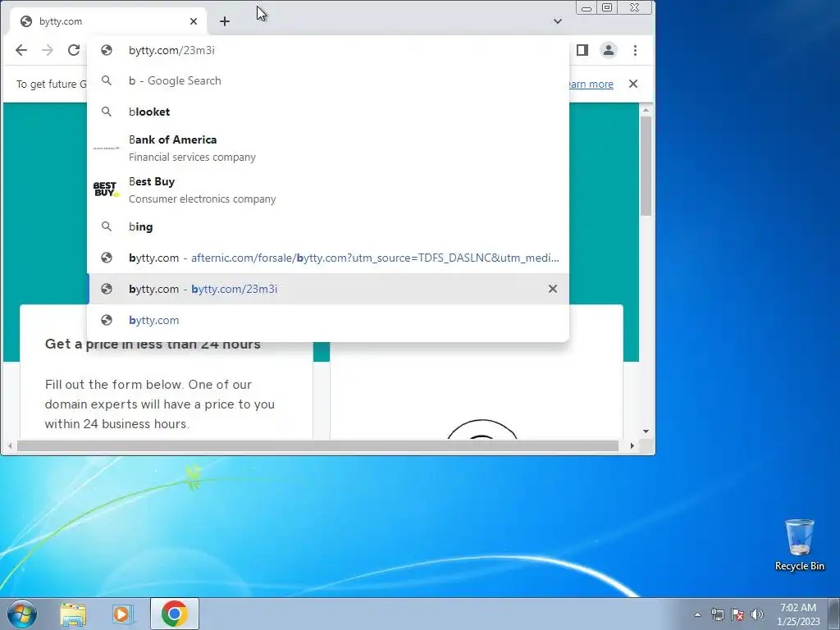Viewport: 840px width, 630px height.
Task: Click the magnifier icon beside 'bing'
Action: tap(107, 226)
